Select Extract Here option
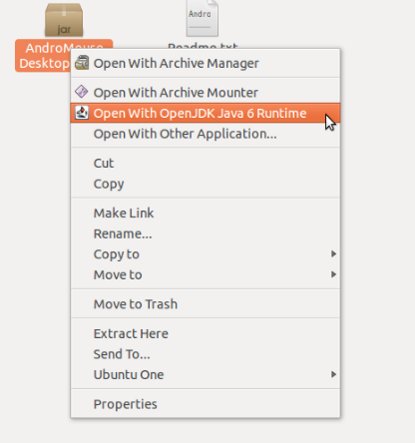The image size is (415, 443). [x=205, y=333]
